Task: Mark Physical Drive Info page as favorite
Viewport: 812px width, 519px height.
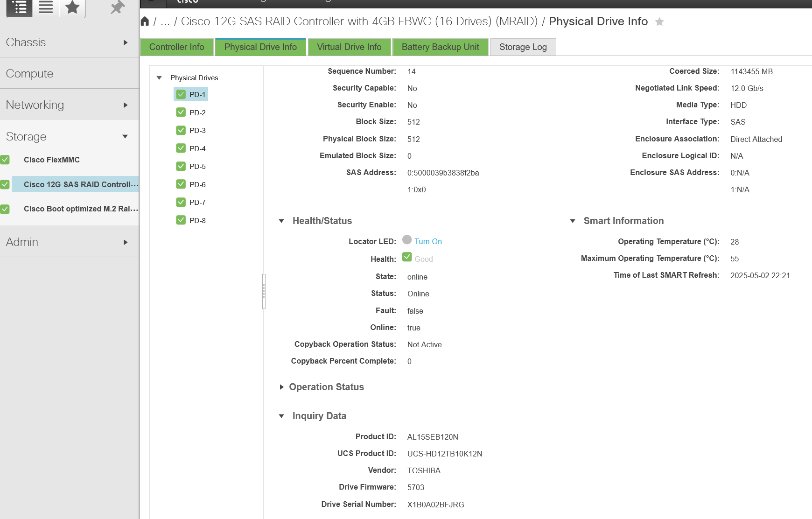Action: (659, 21)
